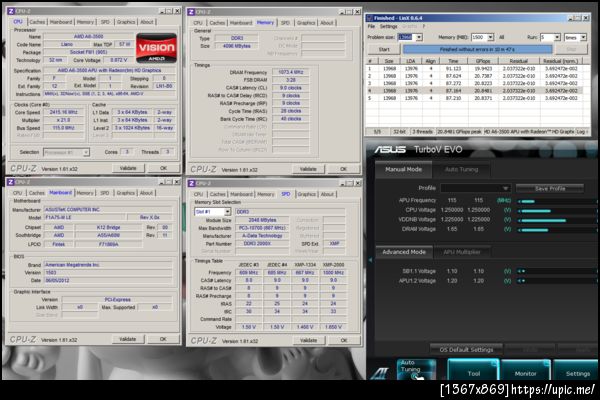Screen dimensions: 600x400
Task: Open the ? help menu in LinX
Action: (x=424, y=26)
